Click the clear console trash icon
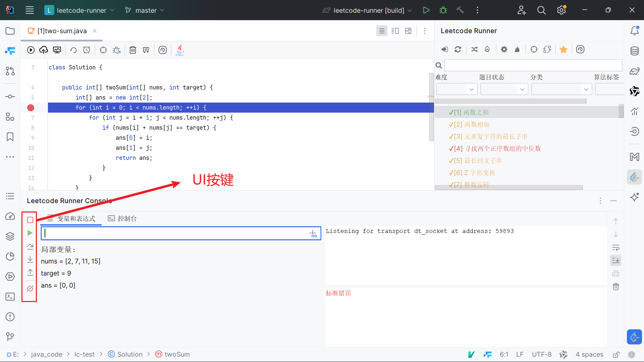Image resolution: width=644 pixels, height=362 pixels. click(616, 287)
